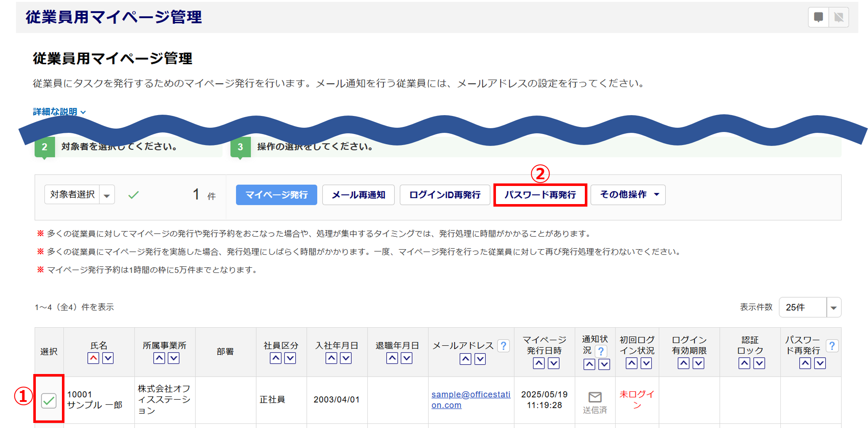Open the その他操作 dropdown menu

[x=628, y=195]
